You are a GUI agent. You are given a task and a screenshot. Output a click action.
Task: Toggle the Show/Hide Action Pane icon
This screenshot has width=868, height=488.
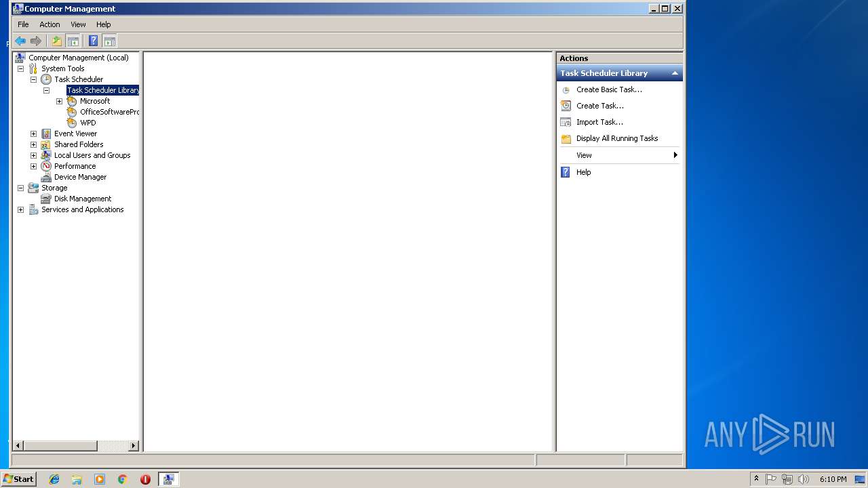click(x=109, y=41)
